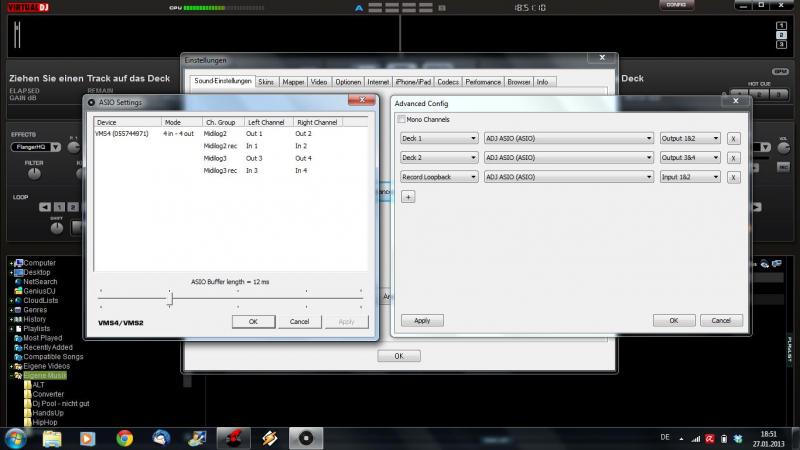Select skin layout 2 toggle
This screenshot has width=800, height=450.
(x=781, y=35)
